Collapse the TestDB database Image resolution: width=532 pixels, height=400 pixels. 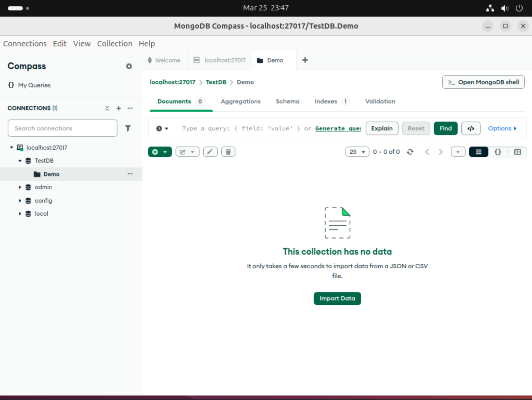click(x=20, y=160)
